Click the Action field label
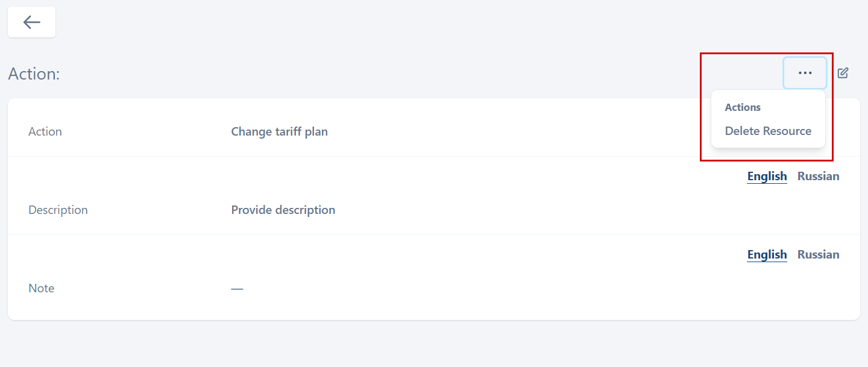Screen dimensions: 868x367 pyautogui.click(x=45, y=131)
